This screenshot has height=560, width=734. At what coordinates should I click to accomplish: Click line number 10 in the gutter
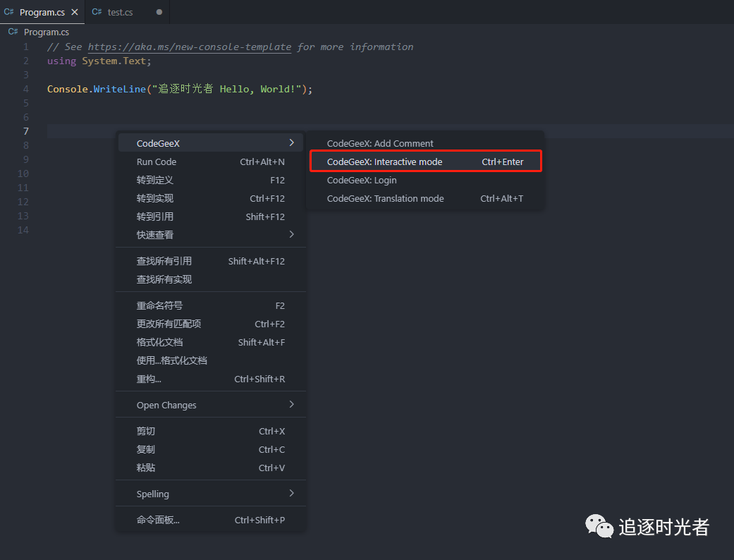tap(23, 174)
